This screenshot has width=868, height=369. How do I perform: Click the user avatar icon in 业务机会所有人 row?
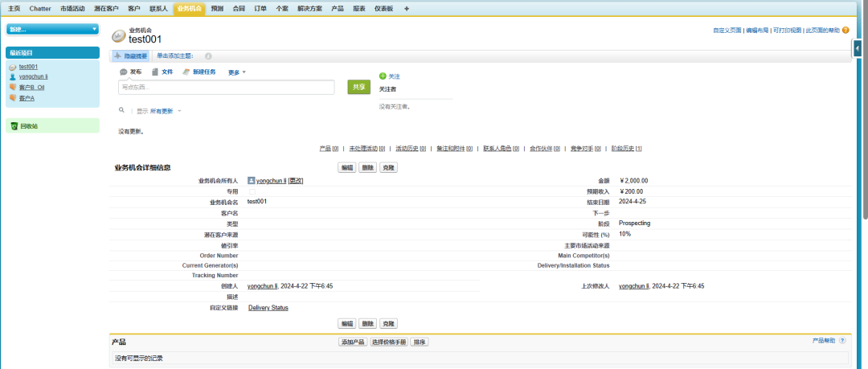(252, 181)
